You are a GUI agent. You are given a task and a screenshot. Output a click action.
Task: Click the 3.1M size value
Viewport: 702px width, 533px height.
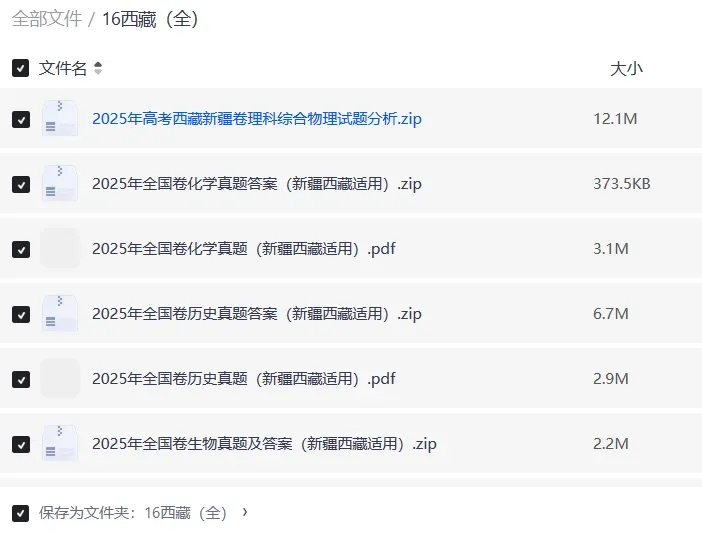[611, 248]
